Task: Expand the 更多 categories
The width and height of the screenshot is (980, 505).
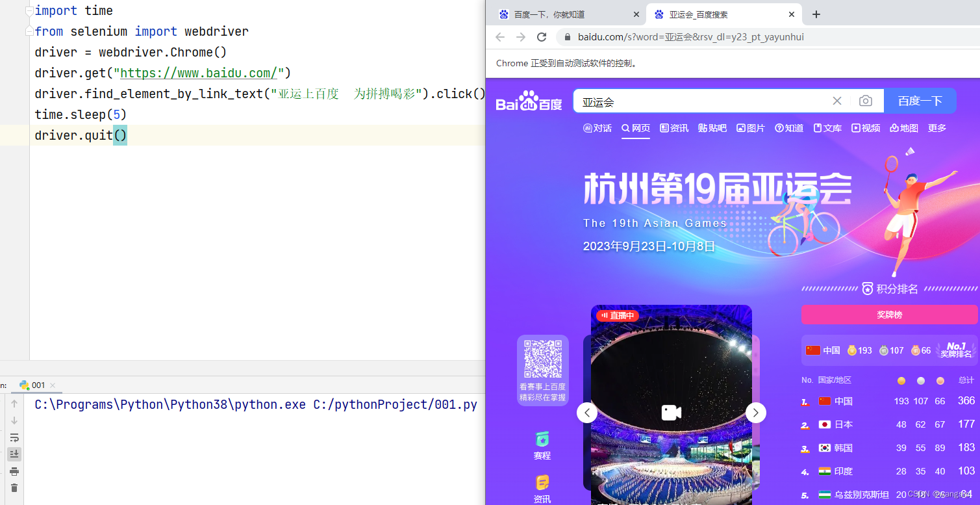Action: [937, 128]
